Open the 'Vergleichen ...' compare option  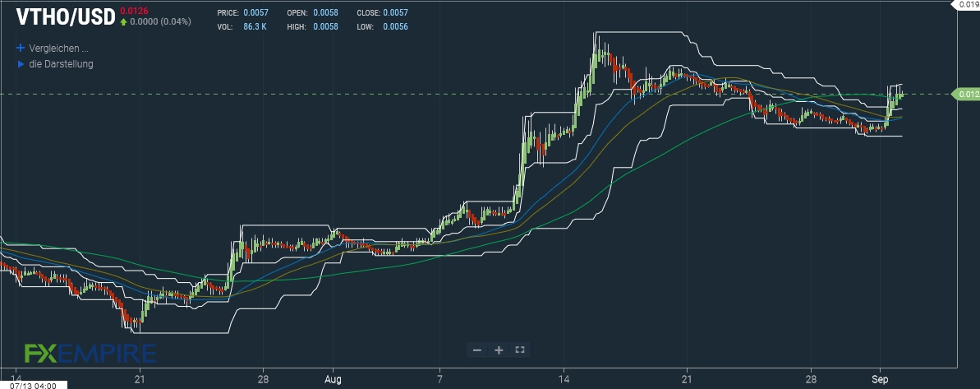pos(59,49)
